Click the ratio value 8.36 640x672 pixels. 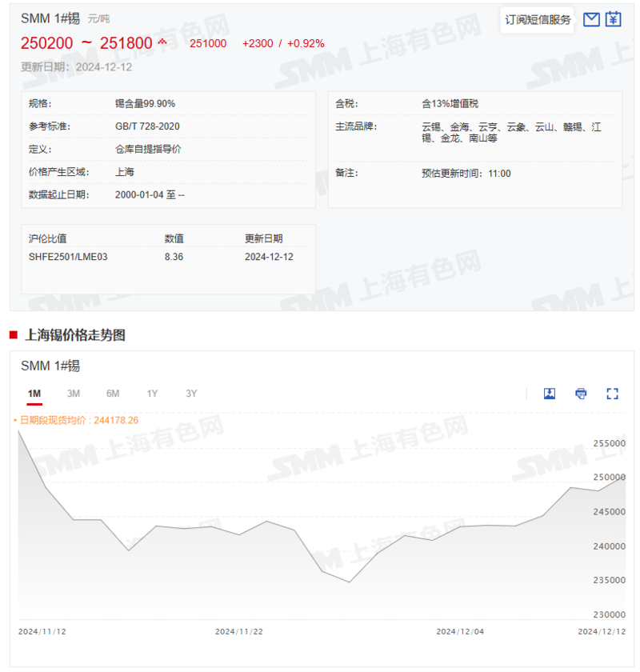[x=174, y=257]
